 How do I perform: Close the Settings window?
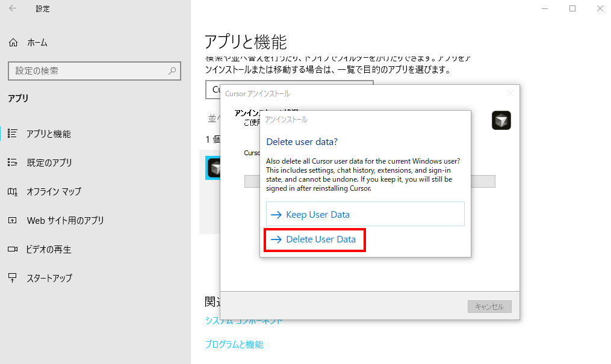(x=600, y=8)
